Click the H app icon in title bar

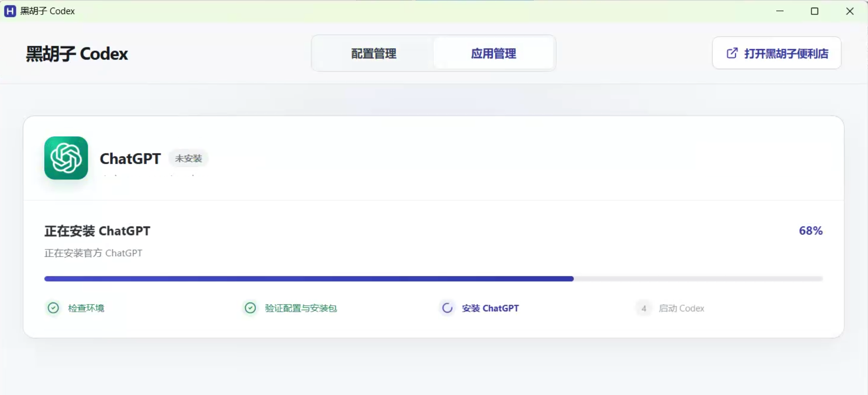coord(10,11)
